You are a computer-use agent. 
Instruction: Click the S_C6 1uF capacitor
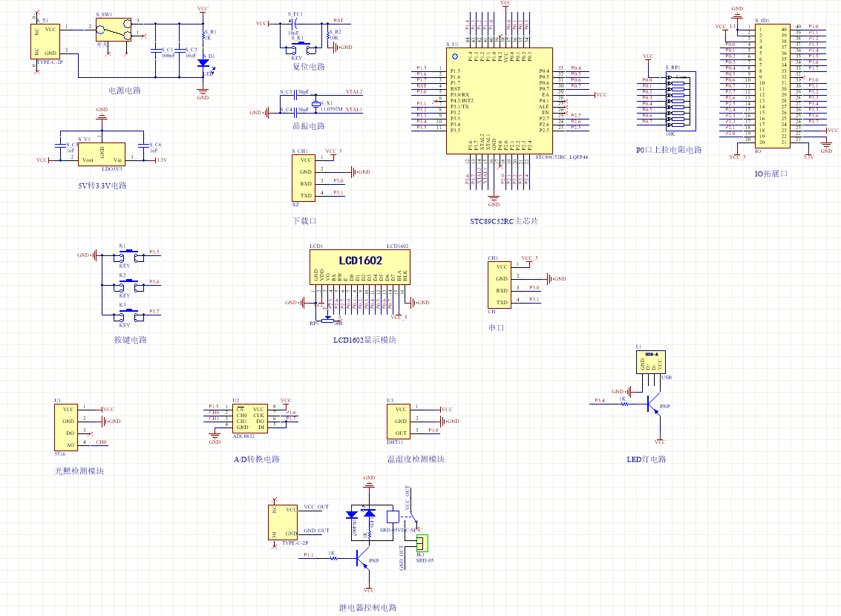[x=143, y=145]
